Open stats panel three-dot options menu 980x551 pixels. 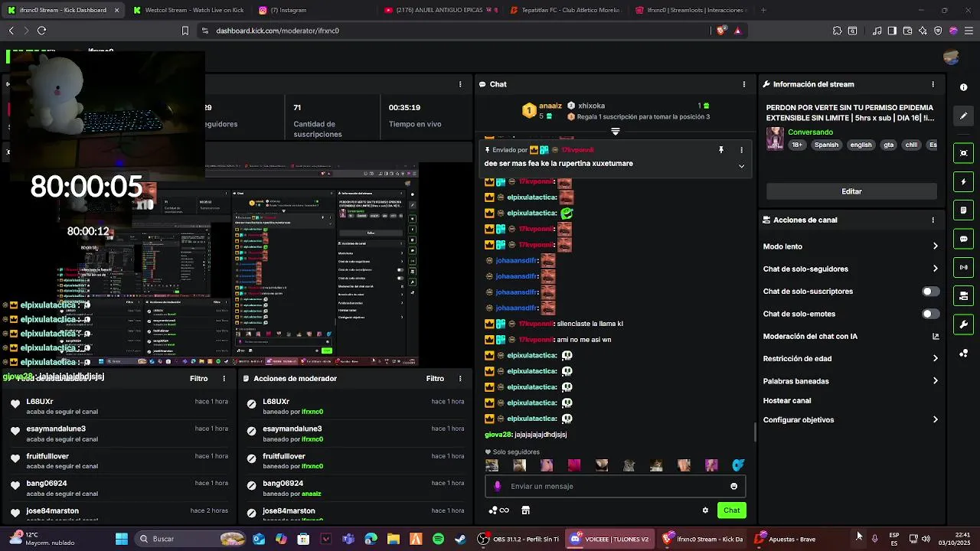point(460,84)
